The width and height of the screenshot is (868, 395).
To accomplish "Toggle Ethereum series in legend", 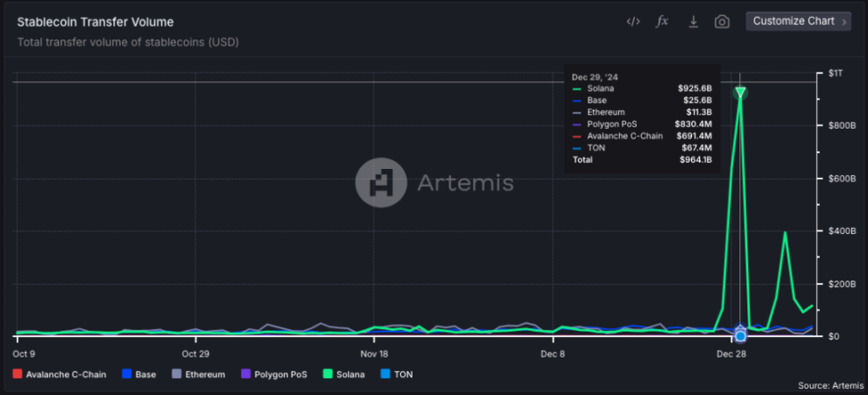I will 198,374.
